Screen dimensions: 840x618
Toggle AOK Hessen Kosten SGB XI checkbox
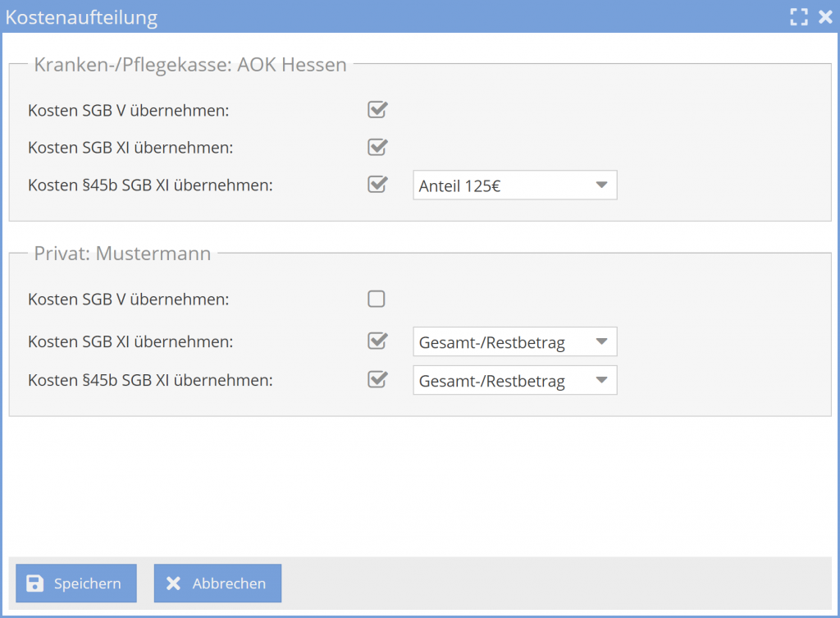(x=377, y=148)
